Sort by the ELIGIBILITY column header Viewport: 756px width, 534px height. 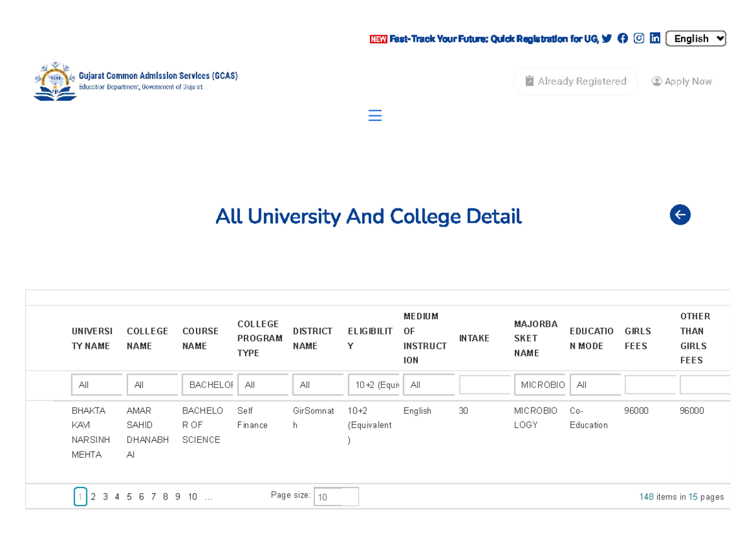point(370,338)
